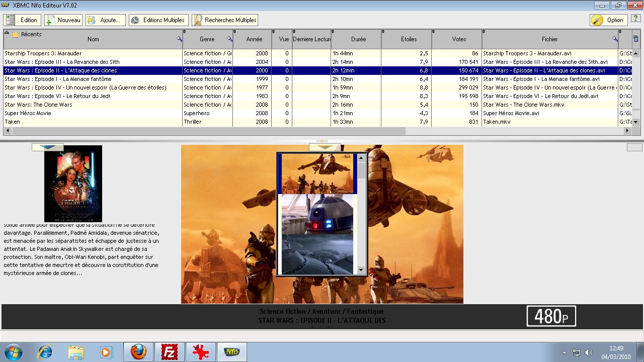The height and width of the screenshot is (362, 644).
Task: Show hidden system tray icons
Action: coord(564,352)
